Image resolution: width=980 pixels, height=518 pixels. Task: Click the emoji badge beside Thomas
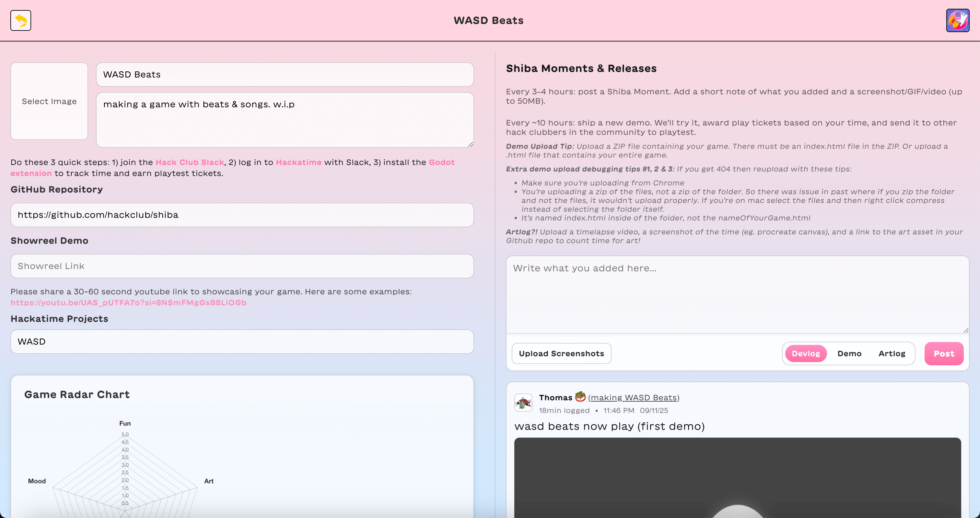(x=580, y=396)
